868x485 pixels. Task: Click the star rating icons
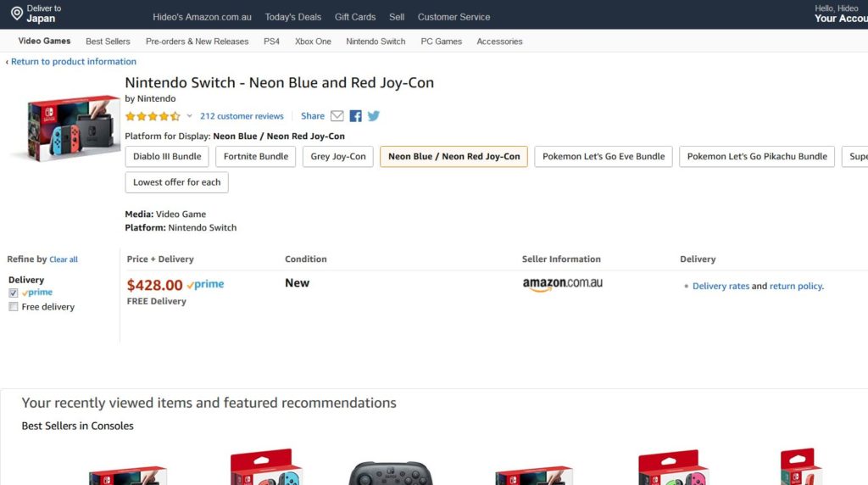coord(153,116)
